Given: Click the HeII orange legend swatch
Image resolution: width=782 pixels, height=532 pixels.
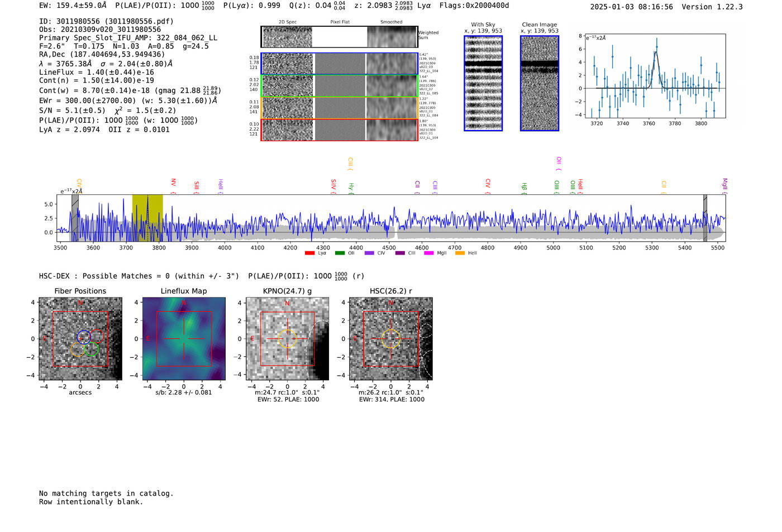Looking at the screenshot, I should coord(460,253).
